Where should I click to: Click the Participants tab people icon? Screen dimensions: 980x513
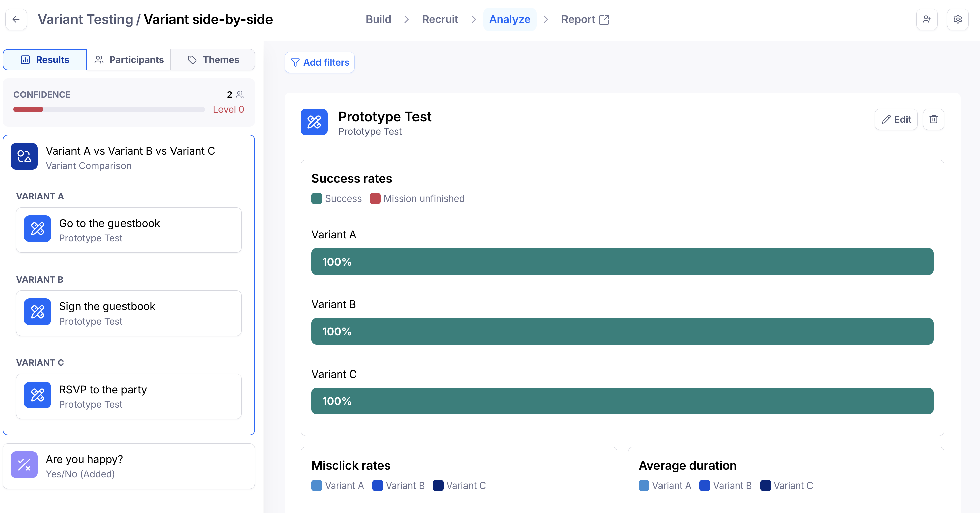click(99, 60)
